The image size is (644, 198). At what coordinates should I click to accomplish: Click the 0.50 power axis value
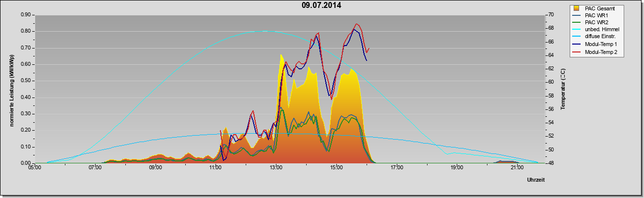click(26, 81)
